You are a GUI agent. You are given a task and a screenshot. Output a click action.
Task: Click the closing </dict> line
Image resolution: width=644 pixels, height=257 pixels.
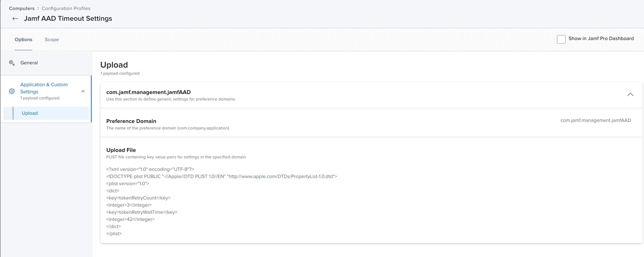pos(113,227)
